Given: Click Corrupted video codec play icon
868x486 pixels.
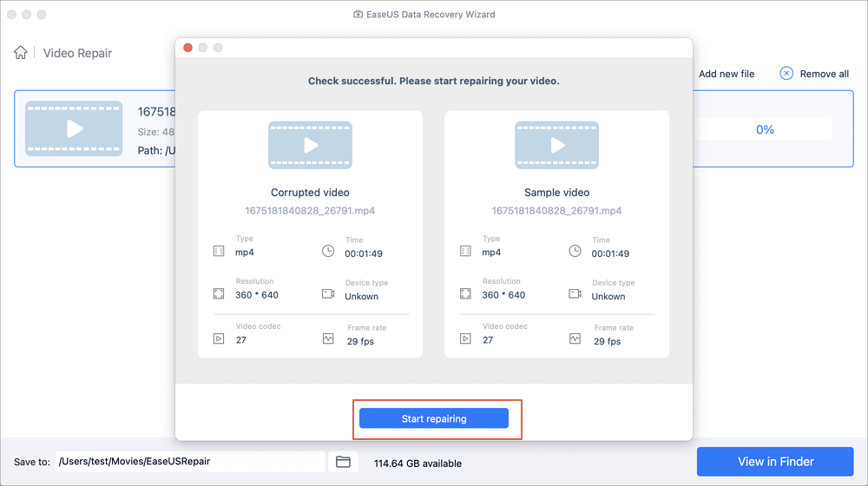Looking at the screenshot, I should [219, 338].
